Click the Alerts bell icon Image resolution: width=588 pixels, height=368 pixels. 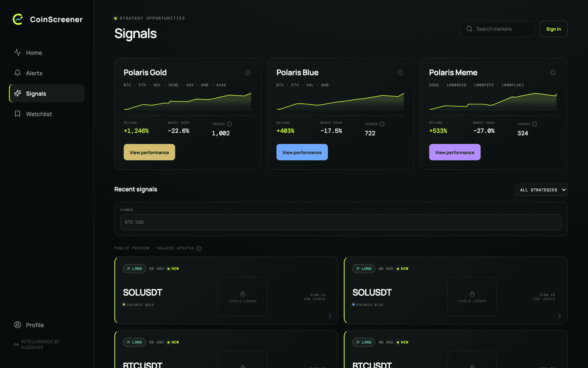pyautogui.click(x=18, y=73)
